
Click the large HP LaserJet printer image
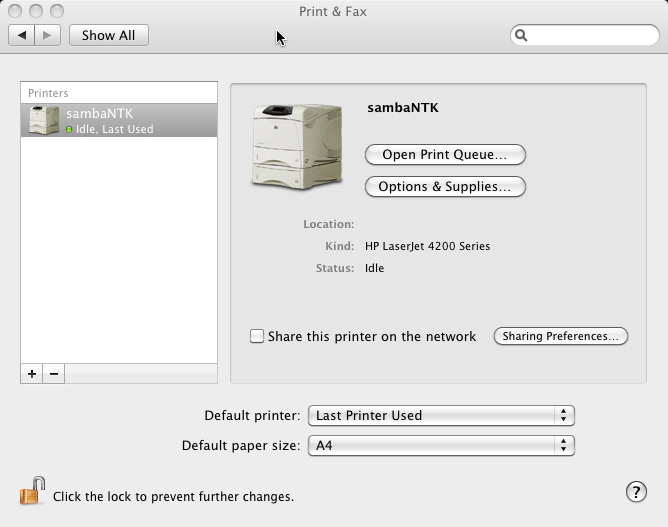click(x=297, y=146)
